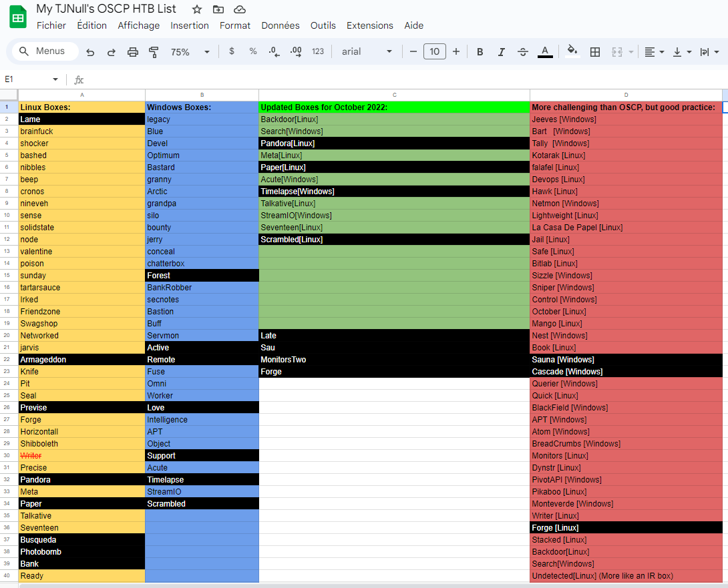The height and width of the screenshot is (588, 728).
Task: Open the Outils menu
Action: click(x=323, y=25)
